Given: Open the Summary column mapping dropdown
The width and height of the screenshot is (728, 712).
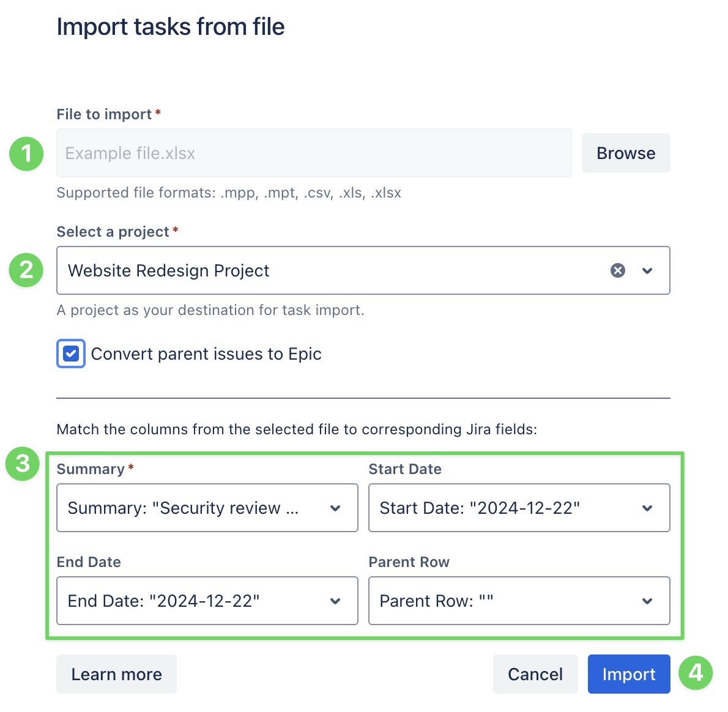Looking at the screenshot, I should point(196,508).
